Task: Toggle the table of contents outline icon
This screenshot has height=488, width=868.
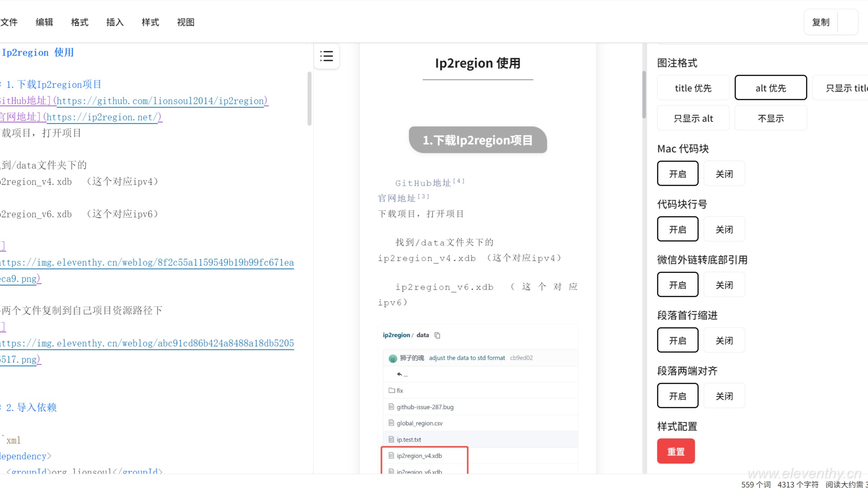Action: click(x=326, y=56)
